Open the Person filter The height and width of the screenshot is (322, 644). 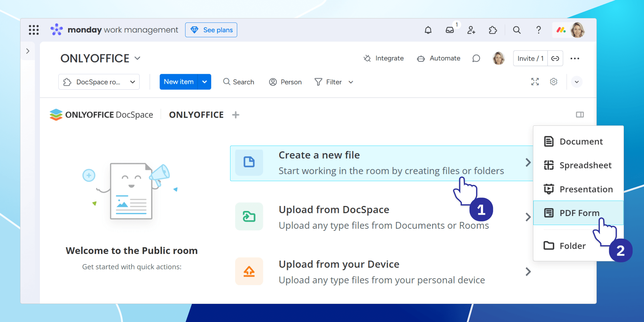coord(285,82)
